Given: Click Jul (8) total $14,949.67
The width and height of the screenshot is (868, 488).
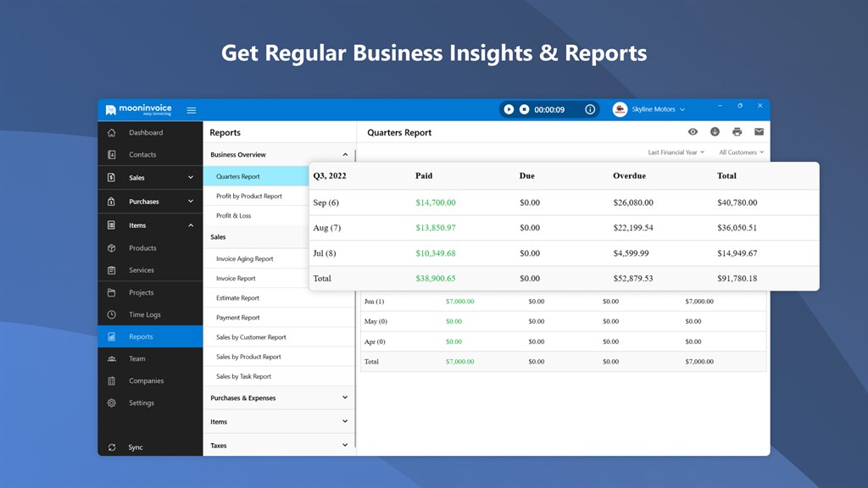Looking at the screenshot, I should pos(737,253).
